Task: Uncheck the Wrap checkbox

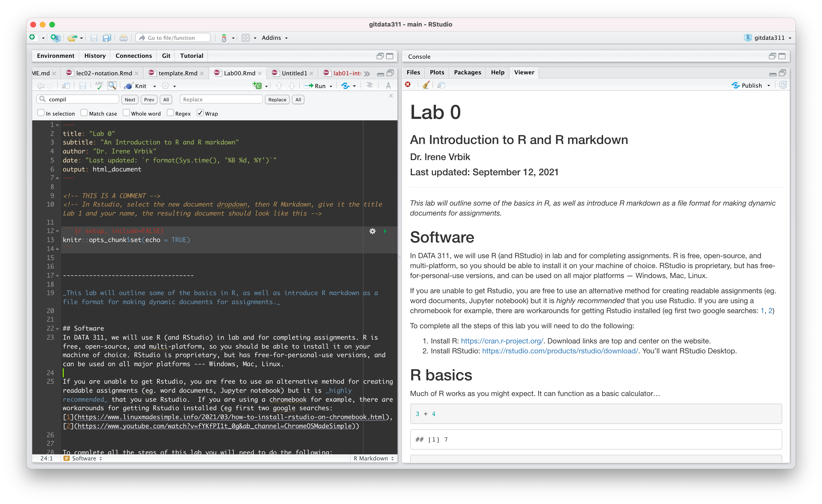Action: (x=200, y=113)
